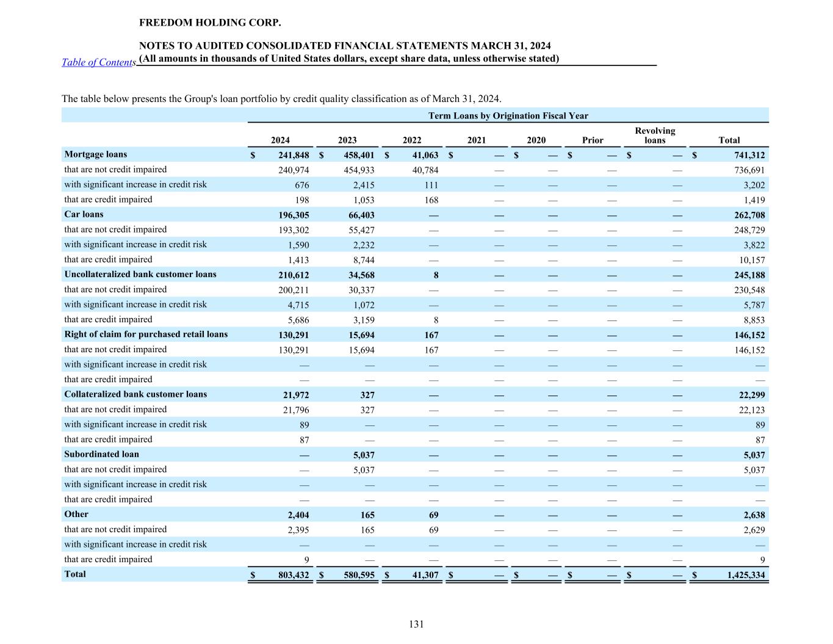Click the Car loans total 262,708
833x644 pixels.
749,215
